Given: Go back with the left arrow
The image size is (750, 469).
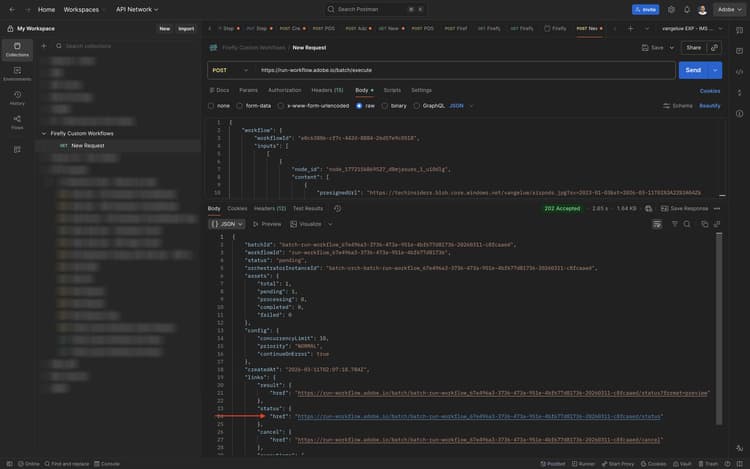Looking at the screenshot, I should point(12,9).
